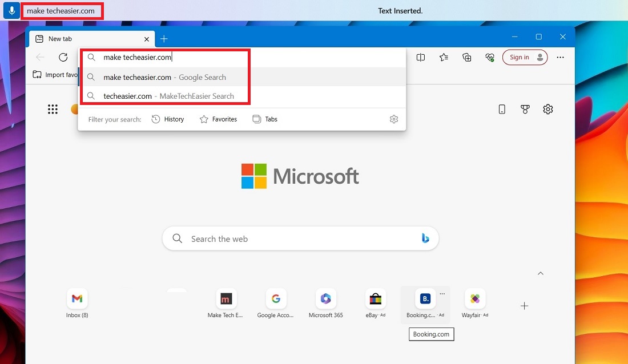Open the Collections icon
This screenshot has width=628, height=364.
click(467, 57)
